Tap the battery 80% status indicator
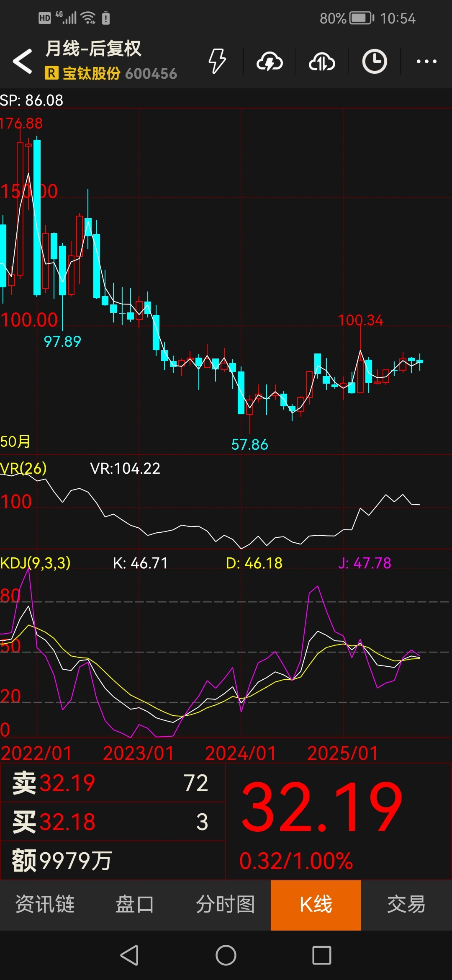Image resolution: width=452 pixels, height=980 pixels. click(x=347, y=18)
